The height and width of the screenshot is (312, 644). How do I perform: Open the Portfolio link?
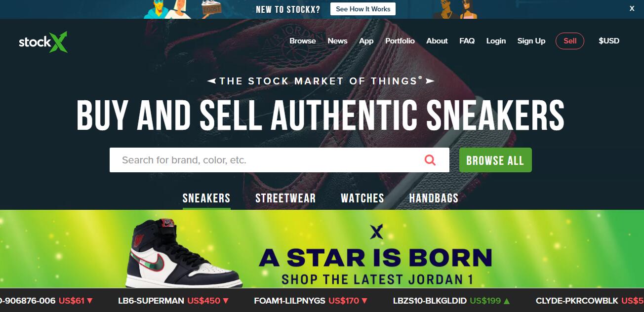point(400,41)
